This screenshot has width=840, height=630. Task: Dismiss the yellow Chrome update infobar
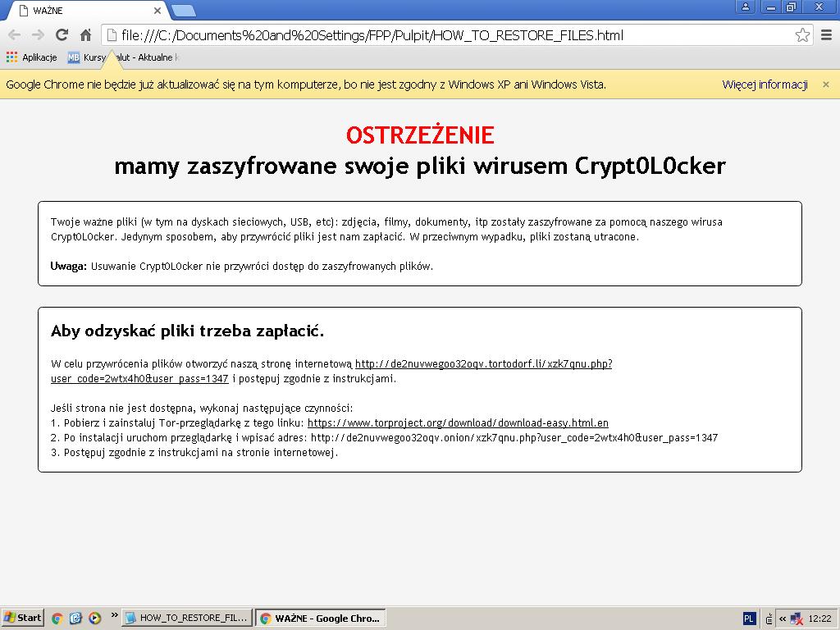pos(825,84)
